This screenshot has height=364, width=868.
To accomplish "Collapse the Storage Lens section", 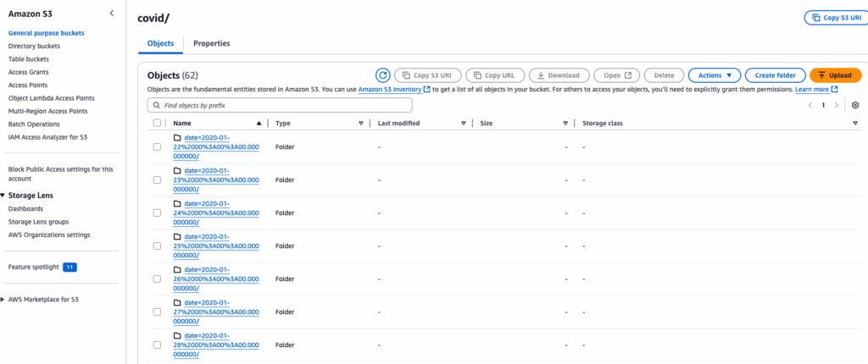I will 3,196.
